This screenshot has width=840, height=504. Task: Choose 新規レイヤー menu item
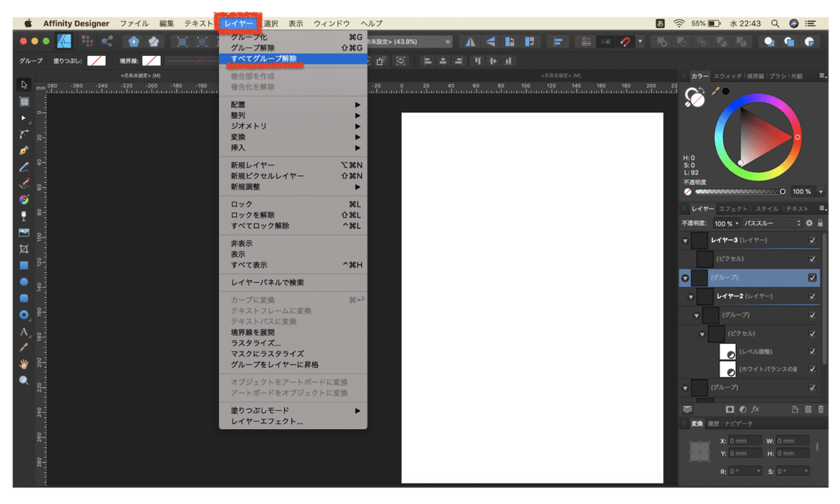[293, 165]
